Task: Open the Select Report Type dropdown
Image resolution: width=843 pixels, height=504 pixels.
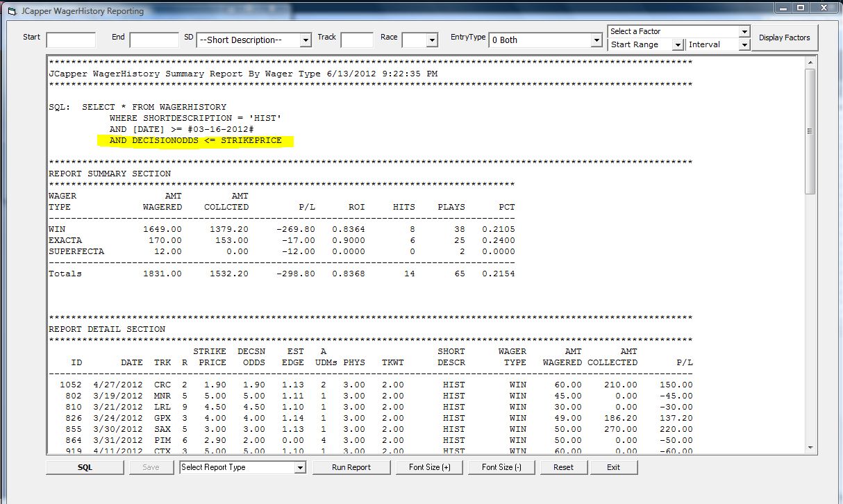Action: 300,467
